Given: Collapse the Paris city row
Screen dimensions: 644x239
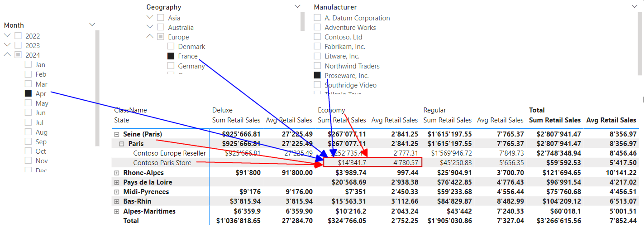Looking at the screenshot, I should coord(122,144).
